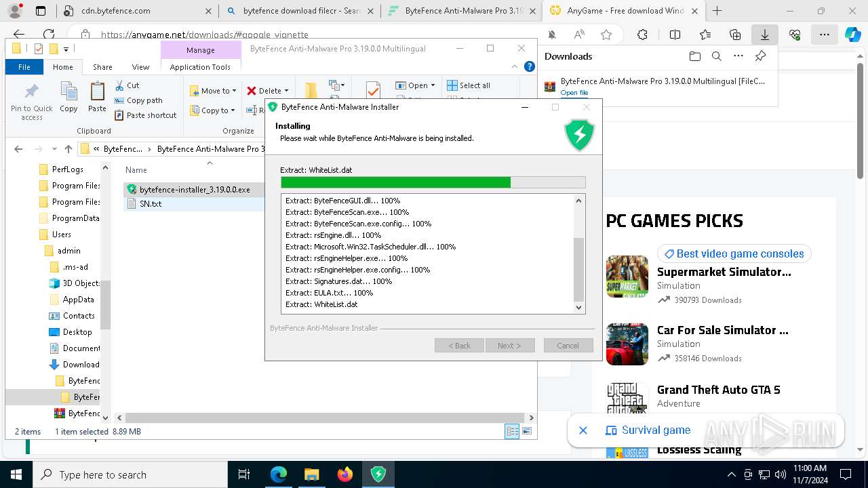Click the File Explorer horizontal scrollbar
868x488 pixels.
(325, 418)
